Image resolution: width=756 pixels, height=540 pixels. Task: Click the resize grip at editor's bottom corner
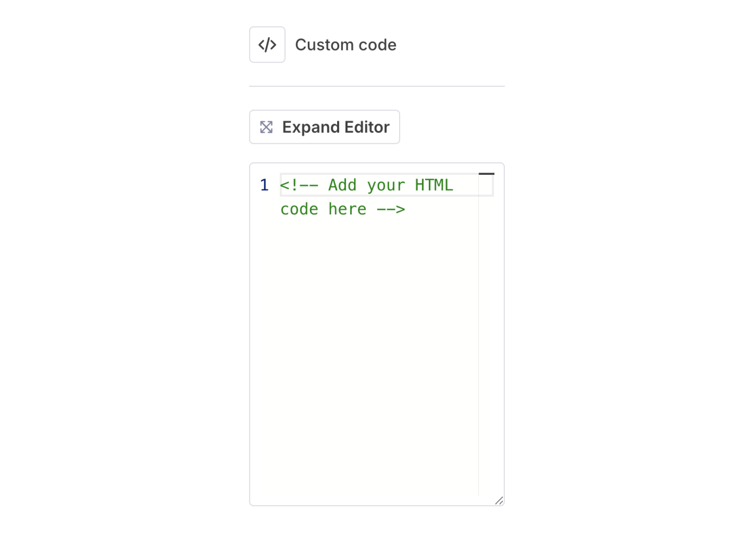pos(499,501)
